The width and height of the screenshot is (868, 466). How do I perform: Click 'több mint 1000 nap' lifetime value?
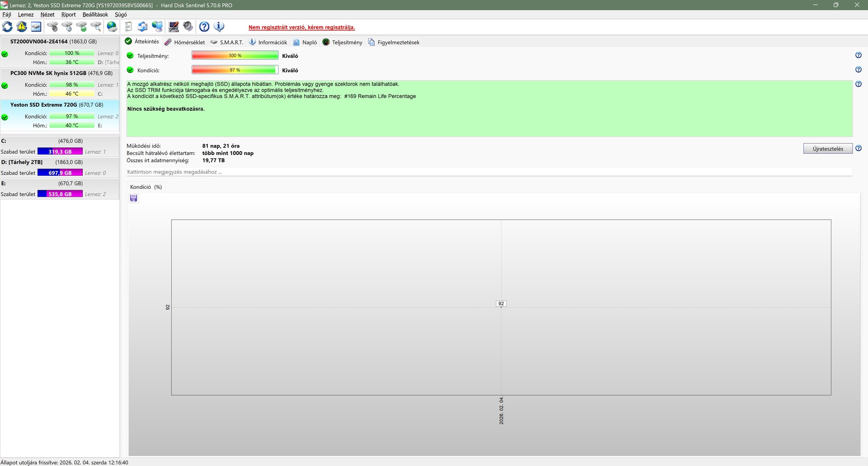coord(228,153)
